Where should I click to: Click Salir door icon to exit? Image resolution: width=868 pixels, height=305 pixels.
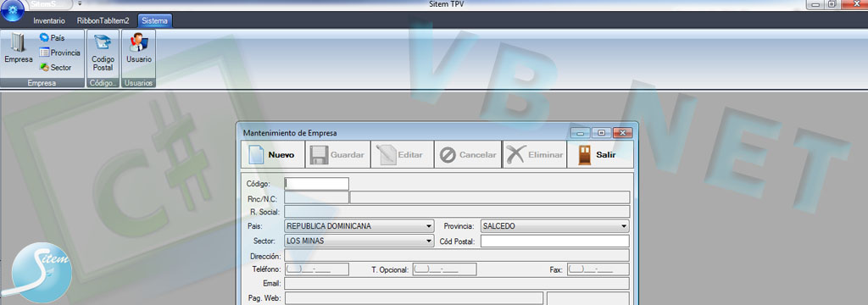click(600, 154)
